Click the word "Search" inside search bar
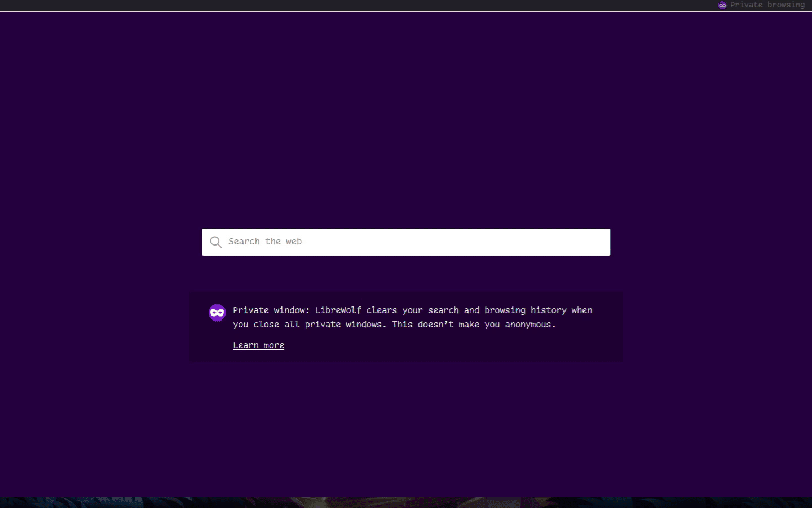This screenshot has width=812, height=508. [244, 242]
